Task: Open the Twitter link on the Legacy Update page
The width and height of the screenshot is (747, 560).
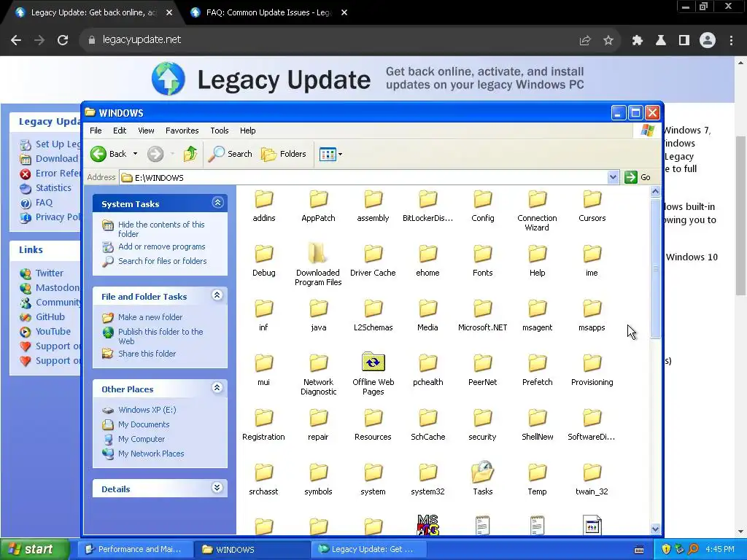Action: (49, 273)
